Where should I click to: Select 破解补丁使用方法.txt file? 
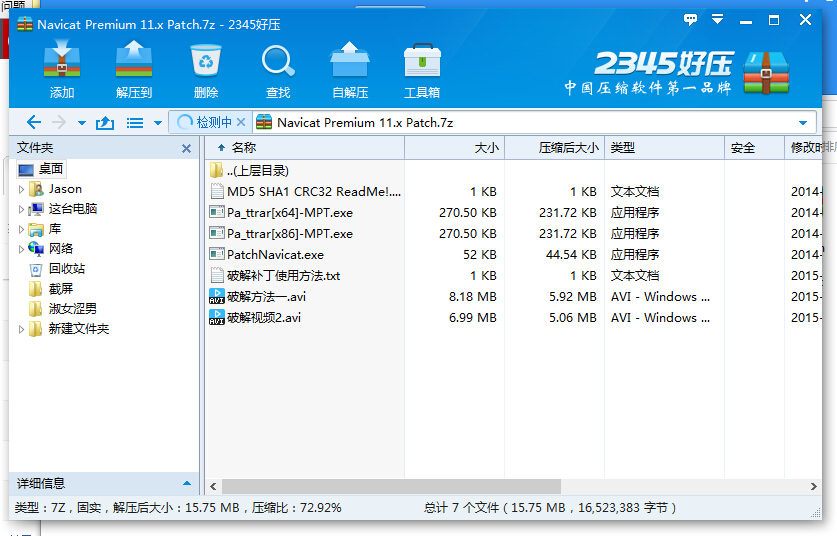point(514,275)
